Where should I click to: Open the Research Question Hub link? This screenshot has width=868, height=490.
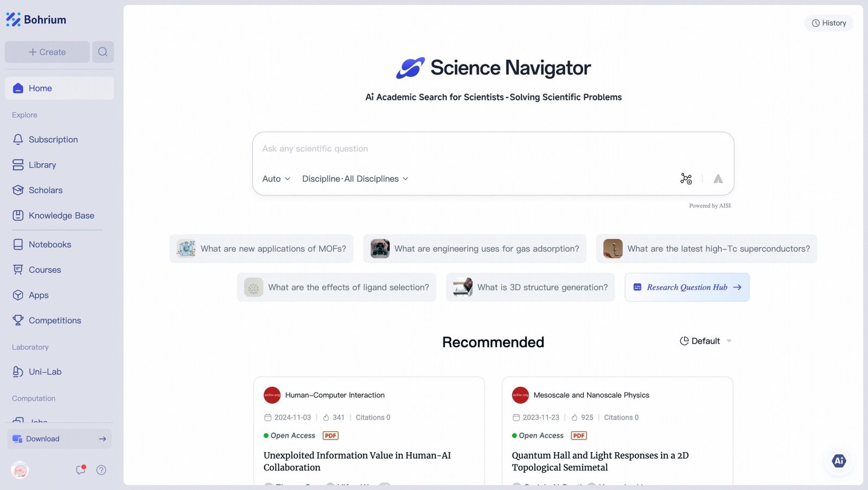pyautogui.click(x=687, y=287)
